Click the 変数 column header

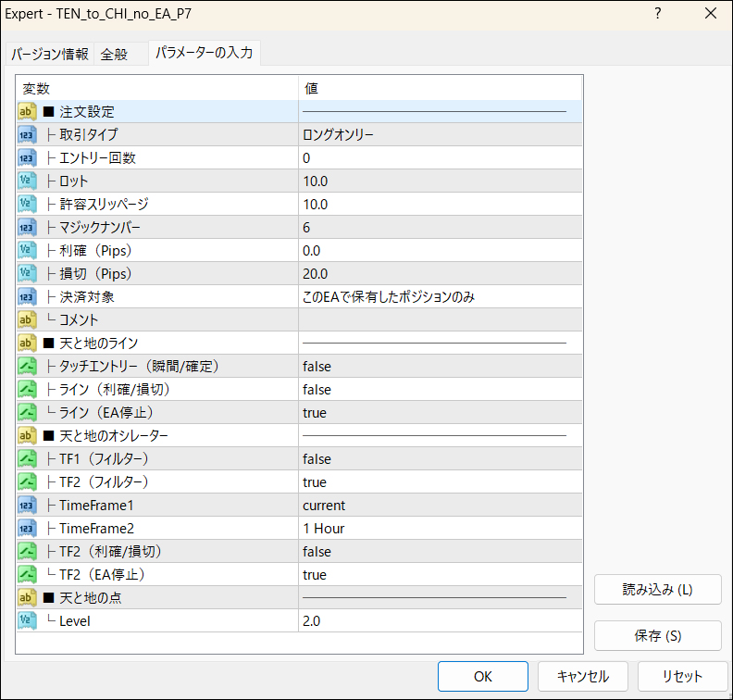coord(157,88)
